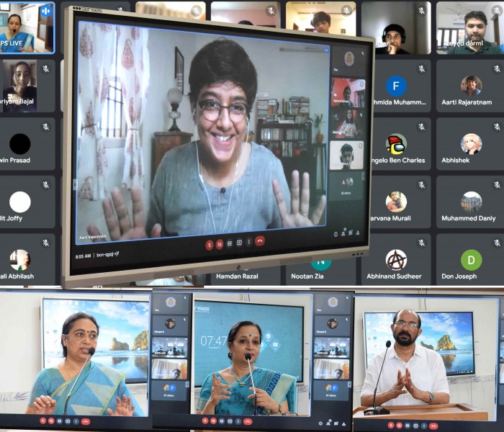This screenshot has height=432, width=504.
Task: Click the mute icon on Sarvana Murali's tile
Action: [422, 184]
